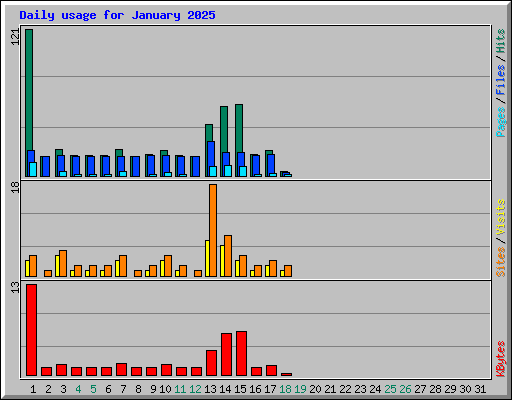Image resolution: width=512 pixels, height=400 pixels.
Task: Click the yellow Visits bar for day 13
Action: (207, 258)
